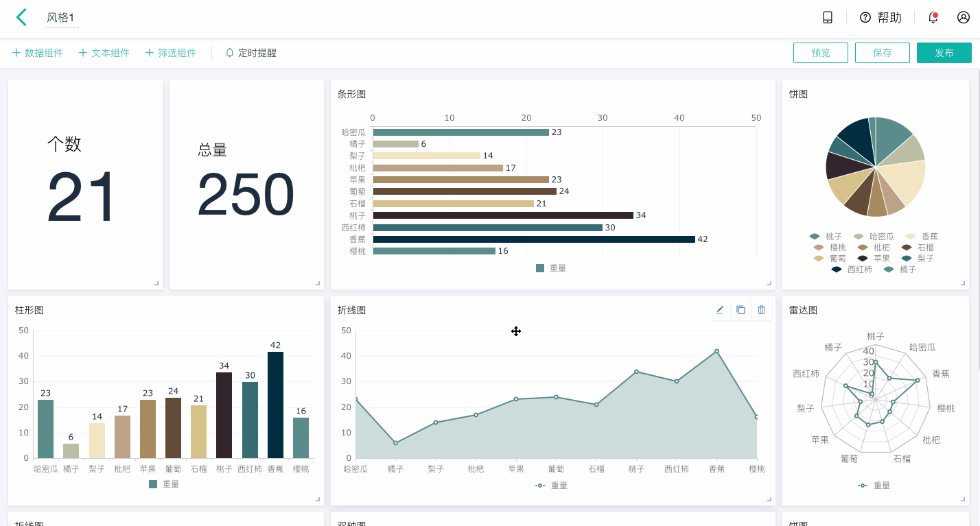Toggle 西红柿 legend item in the pie chart
This screenshot has height=526, width=980.
pos(852,270)
